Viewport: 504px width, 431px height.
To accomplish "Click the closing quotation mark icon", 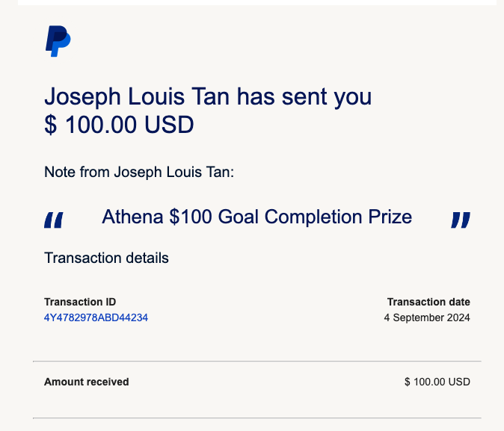I will (x=461, y=220).
